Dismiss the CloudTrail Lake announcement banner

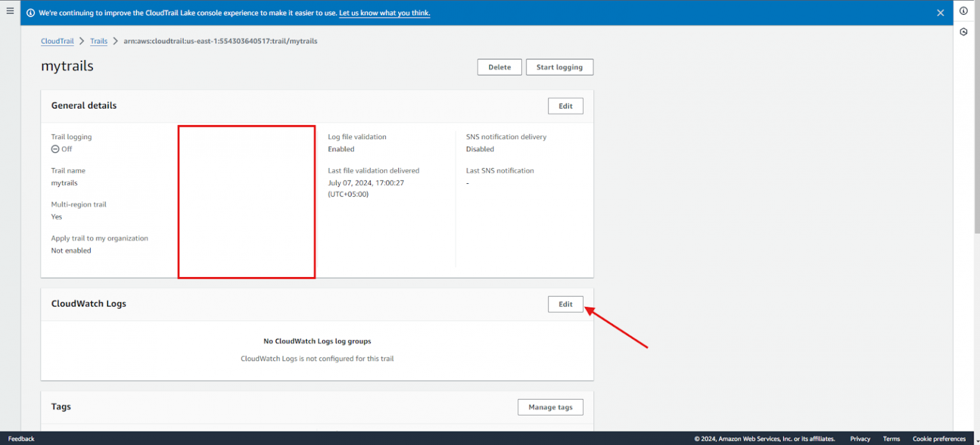pyautogui.click(x=940, y=12)
